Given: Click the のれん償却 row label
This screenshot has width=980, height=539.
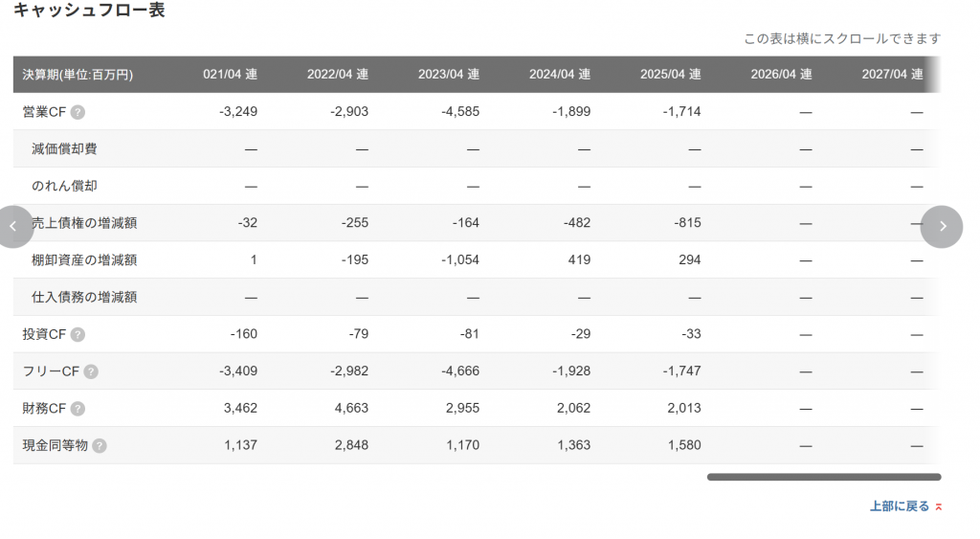Looking at the screenshot, I should tap(64, 186).
